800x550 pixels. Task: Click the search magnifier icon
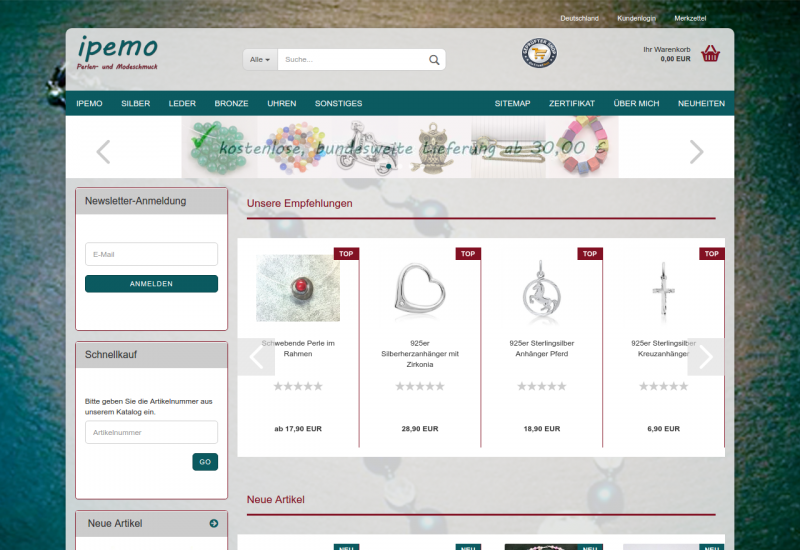(434, 60)
